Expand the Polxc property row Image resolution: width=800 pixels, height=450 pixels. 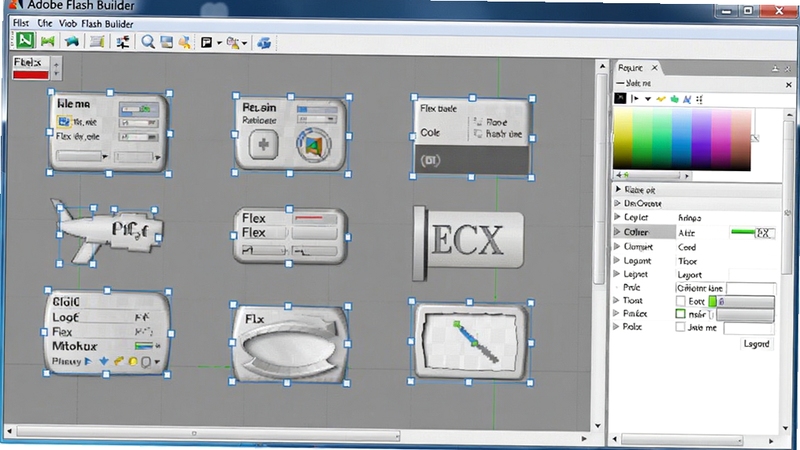617,327
